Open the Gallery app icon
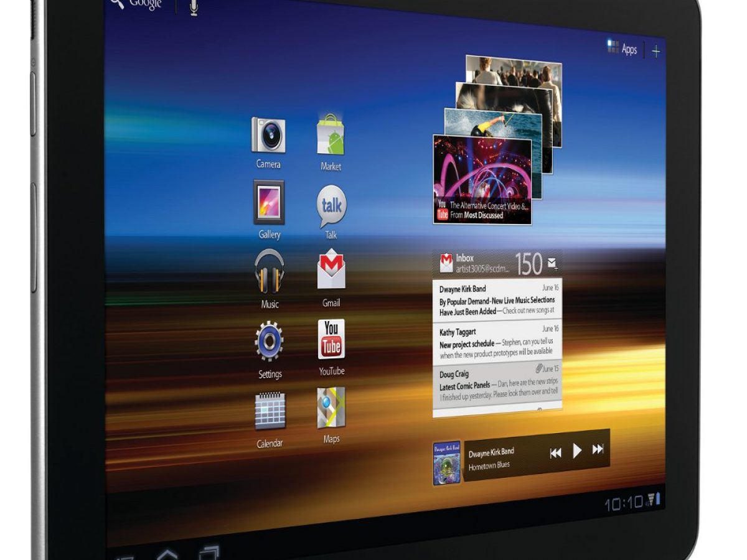Viewport: 747px width, 560px height. (269, 203)
